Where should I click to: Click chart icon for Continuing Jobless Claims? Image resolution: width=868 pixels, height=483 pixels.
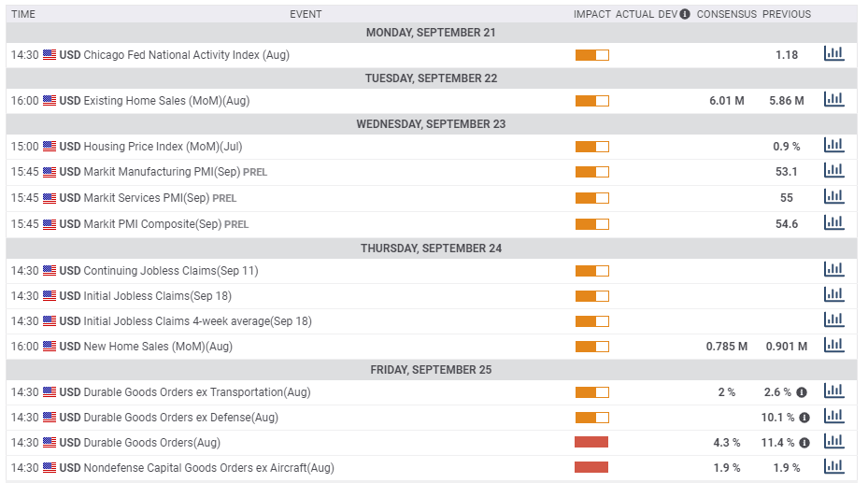pos(833,270)
